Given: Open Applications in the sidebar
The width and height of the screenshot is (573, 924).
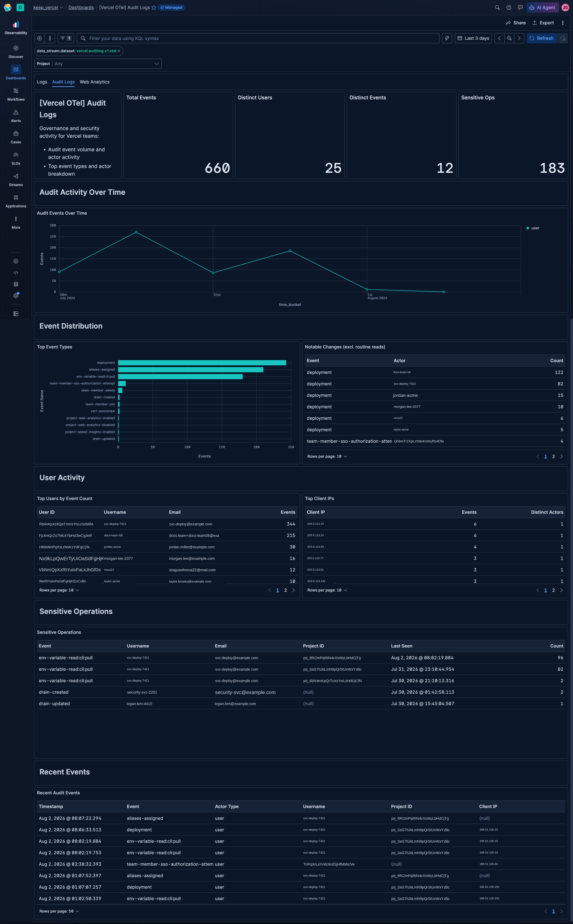Looking at the screenshot, I should click(16, 201).
